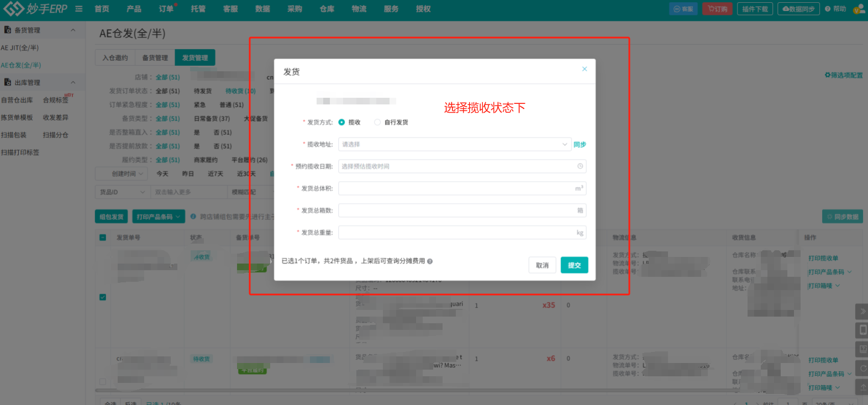Click the 数据同步 cloud sync button
868x405 pixels.
(798, 9)
